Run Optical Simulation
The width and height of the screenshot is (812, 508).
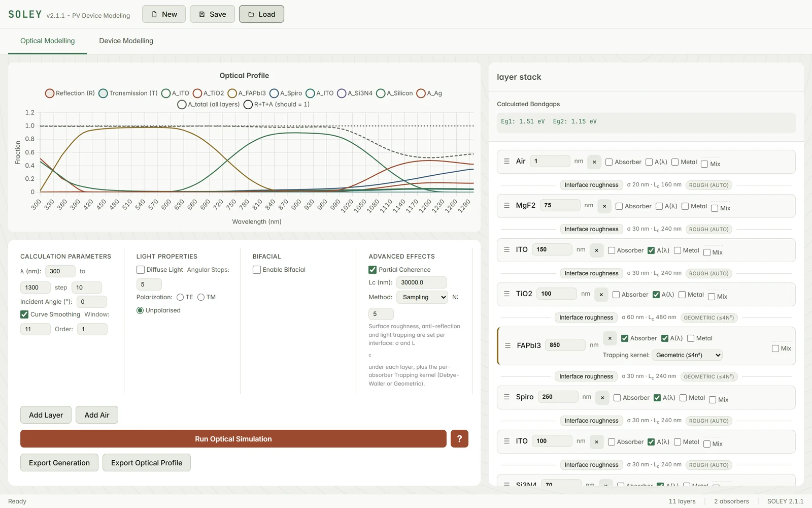233,439
